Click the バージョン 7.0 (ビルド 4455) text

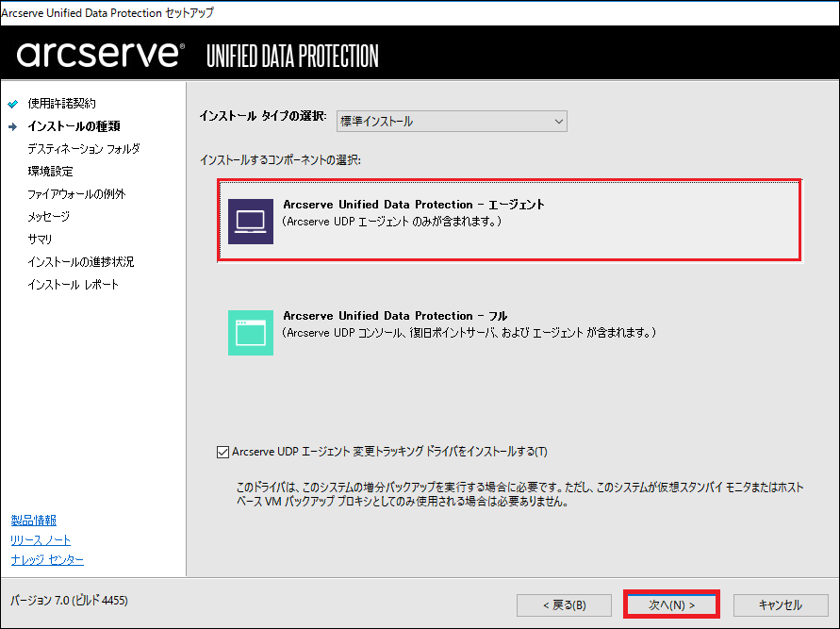(x=69, y=600)
